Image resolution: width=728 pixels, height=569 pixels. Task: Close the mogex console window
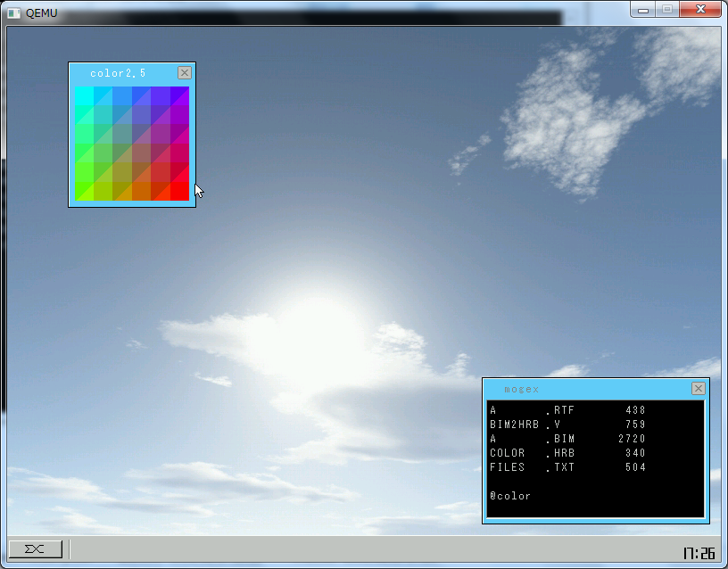698,389
